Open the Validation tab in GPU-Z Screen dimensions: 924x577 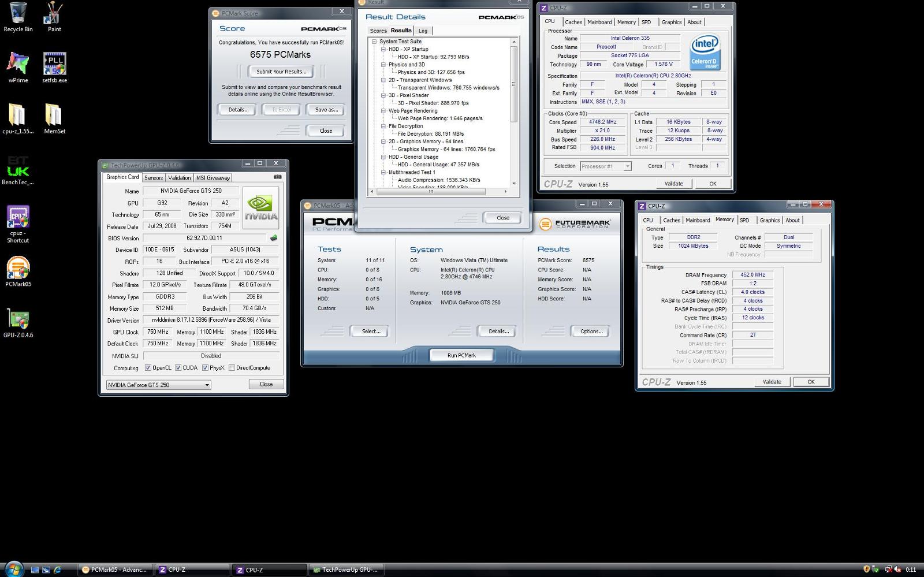[x=180, y=178]
